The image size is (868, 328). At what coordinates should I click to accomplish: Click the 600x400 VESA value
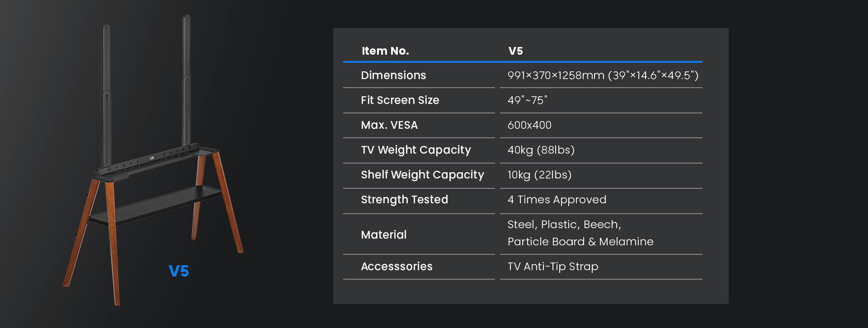pos(529,125)
